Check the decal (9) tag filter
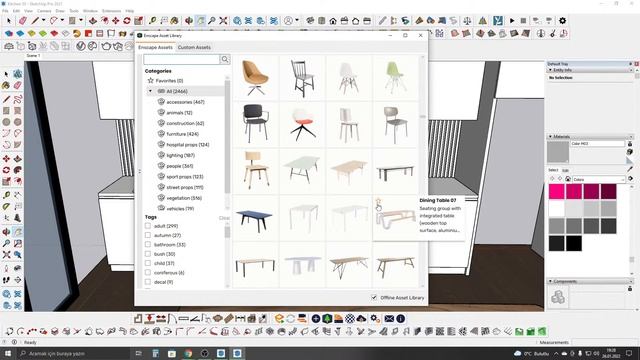Image resolution: width=640 pixels, height=360 pixels. point(148,282)
